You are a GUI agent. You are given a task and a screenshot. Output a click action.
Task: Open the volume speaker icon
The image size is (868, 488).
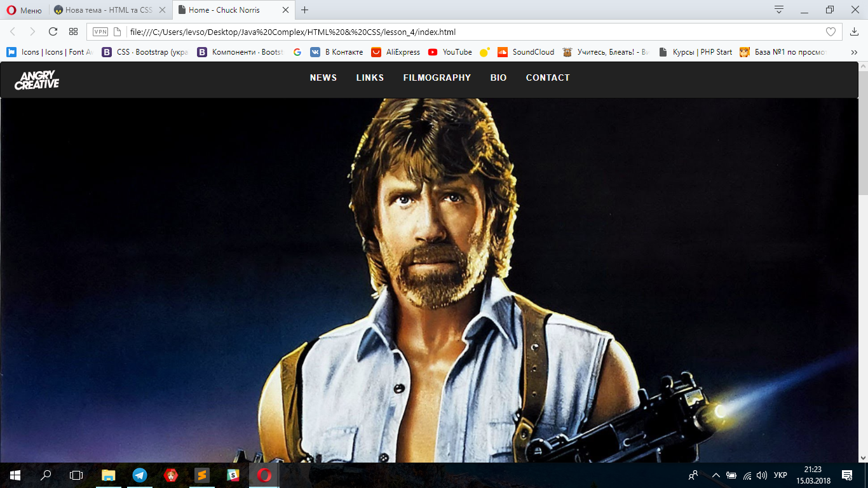[762, 475]
